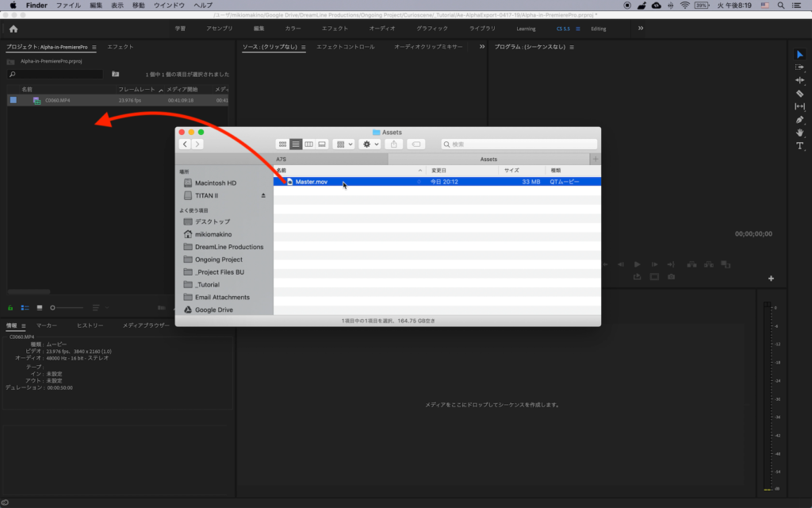Image resolution: width=812 pixels, height=508 pixels.
Task: Switch Finder to gallery view
Action: click(x=322, y=144)
